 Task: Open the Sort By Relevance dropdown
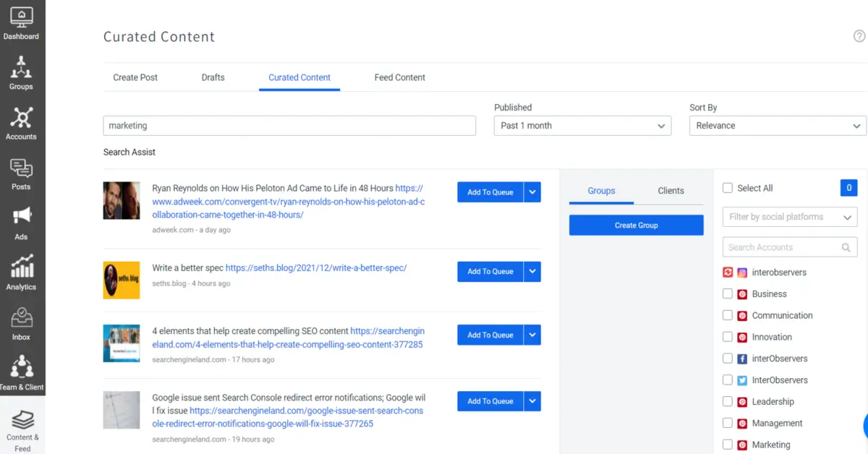tap(778, 125)
